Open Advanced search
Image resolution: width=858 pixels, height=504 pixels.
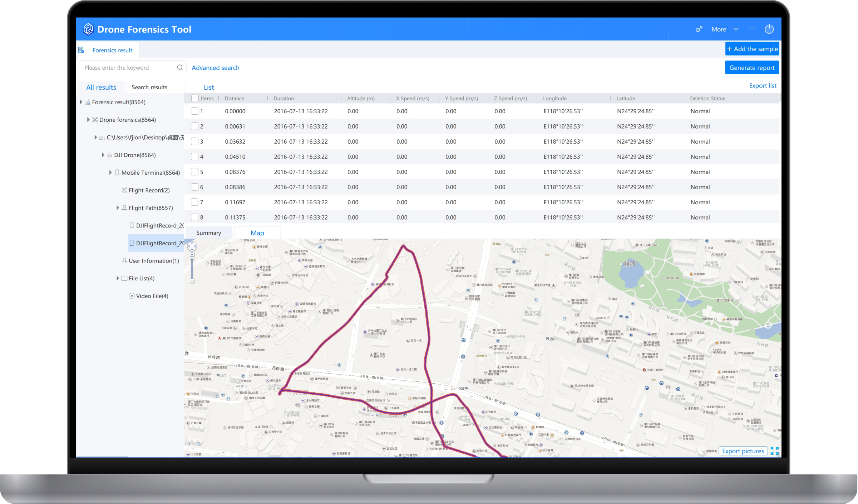point(215,68)
